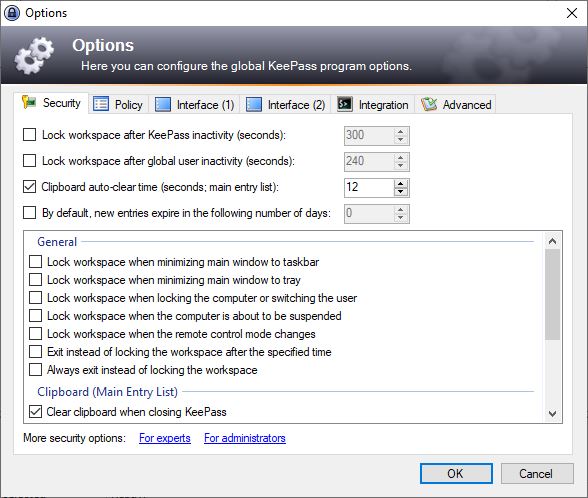Go to the Integration tab
The height and width of the screenshot is (498, 588).
click(373, 104)
